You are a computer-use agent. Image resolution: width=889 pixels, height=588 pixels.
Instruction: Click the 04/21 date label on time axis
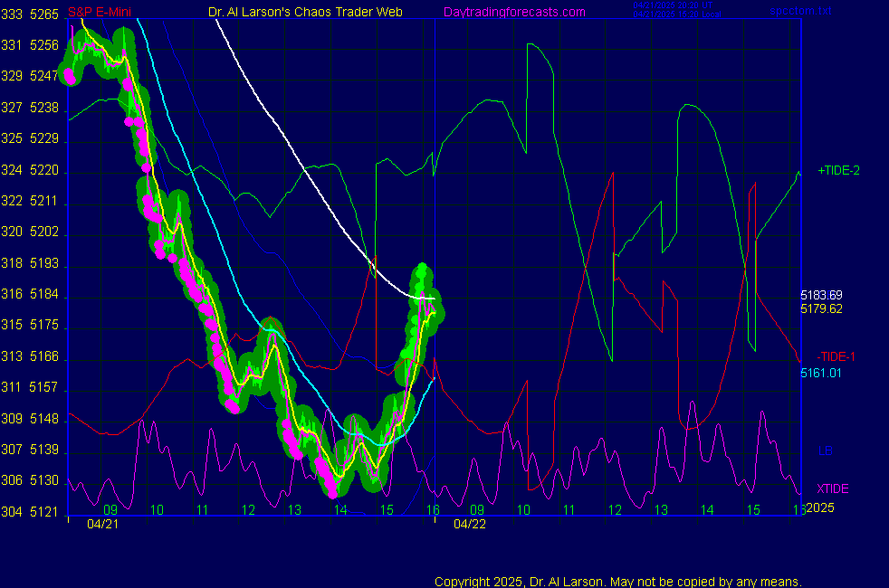101,524
